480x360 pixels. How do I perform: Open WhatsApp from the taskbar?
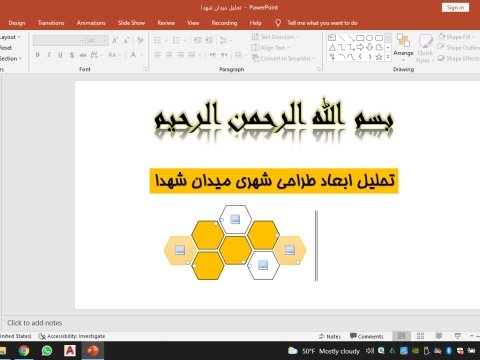coord(47,351)
